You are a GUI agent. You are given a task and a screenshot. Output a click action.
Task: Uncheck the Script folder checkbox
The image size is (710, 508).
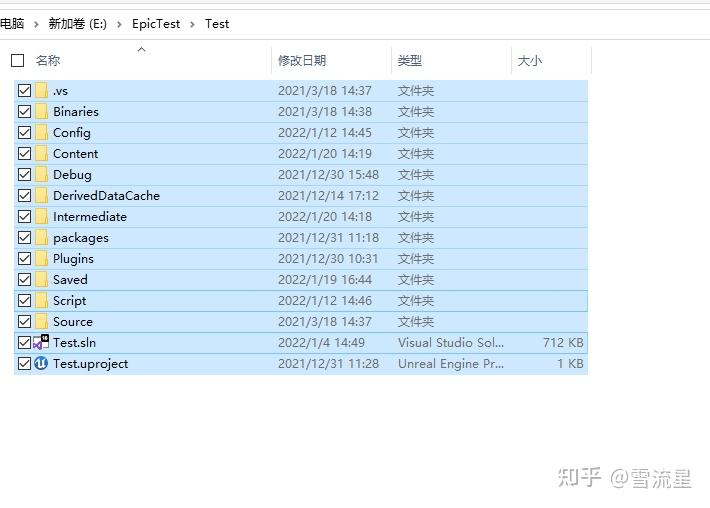tap(24, 301)
